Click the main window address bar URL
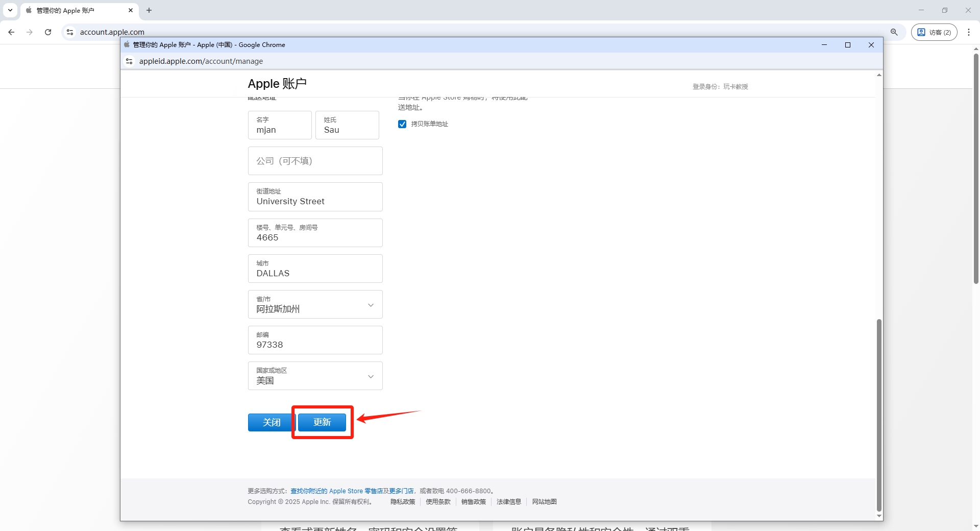980x531 pixels. click(112, 32)
